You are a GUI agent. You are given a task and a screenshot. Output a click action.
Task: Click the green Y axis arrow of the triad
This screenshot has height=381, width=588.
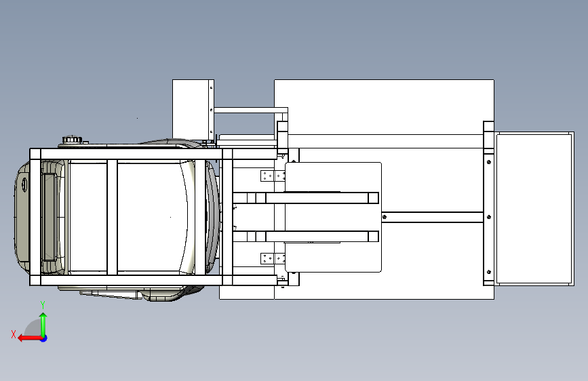43,325
